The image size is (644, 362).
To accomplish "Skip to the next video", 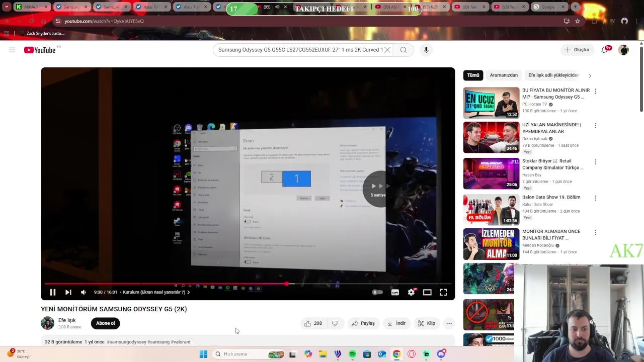I will 68,292.
